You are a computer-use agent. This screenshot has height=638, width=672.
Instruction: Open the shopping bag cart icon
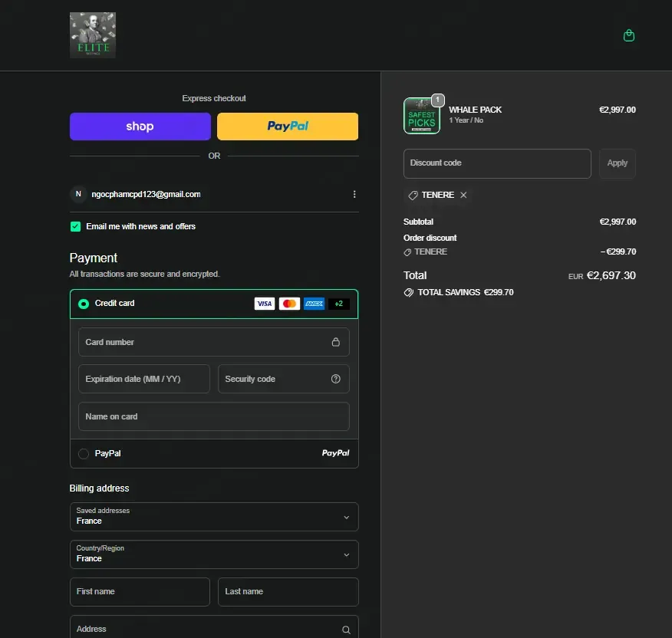point(628,35)
